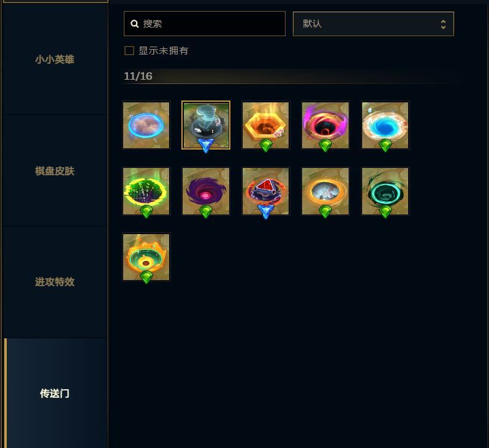Image resolution: width=489 pixels, height=448 pixels.
Task: Click the dropdown arrows beside 默认
Action: coord(443,24)
